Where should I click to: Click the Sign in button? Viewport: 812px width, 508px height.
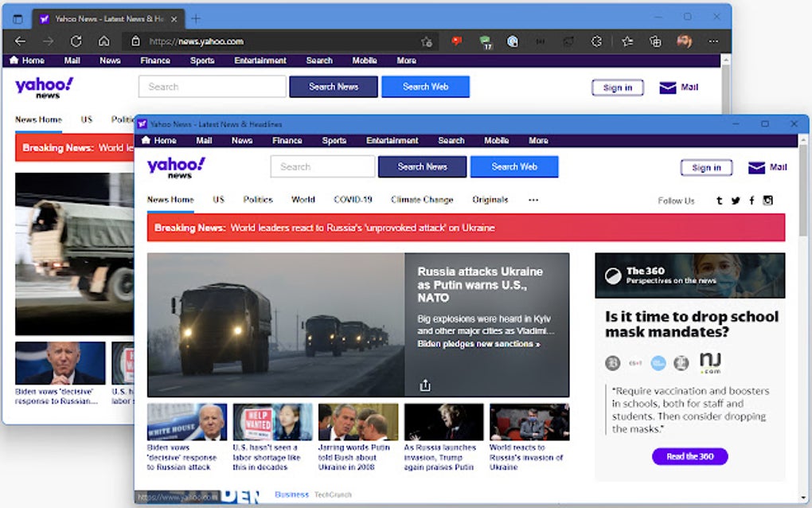tap(705, 167)
